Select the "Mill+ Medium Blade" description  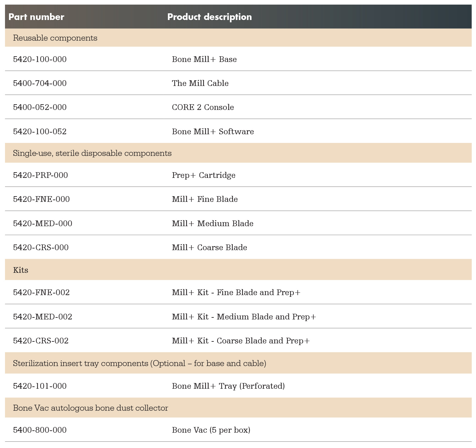tap(213, 224)
